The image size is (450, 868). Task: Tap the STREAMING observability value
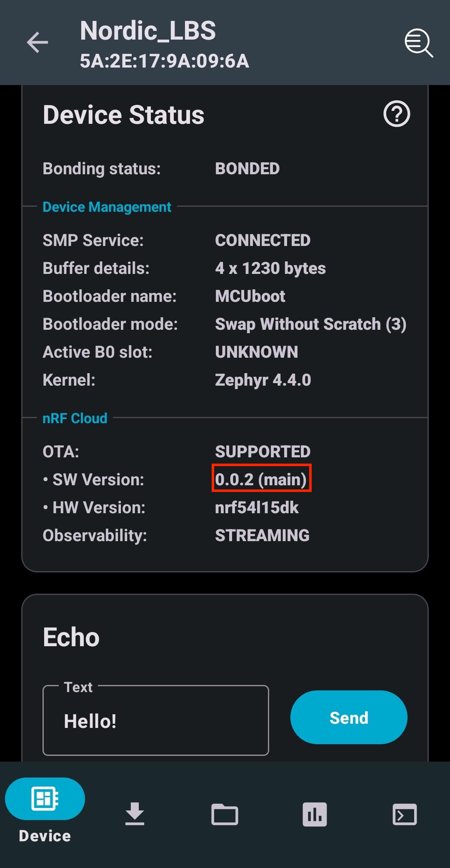pos(262,535)
